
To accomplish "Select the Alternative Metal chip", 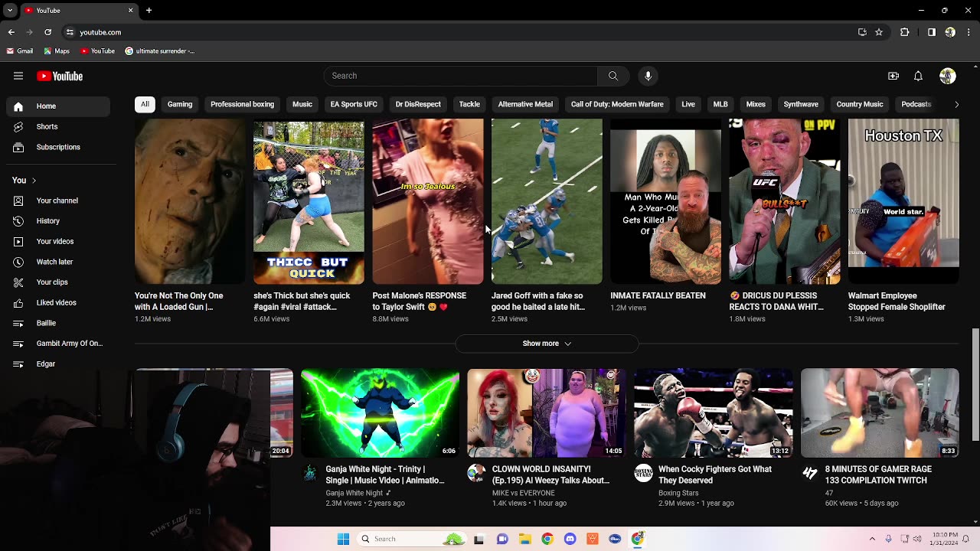I will pos(525,104).
